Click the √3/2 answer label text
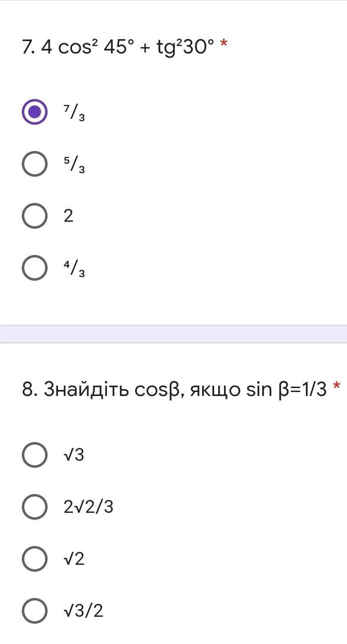 tap(83, 611)
